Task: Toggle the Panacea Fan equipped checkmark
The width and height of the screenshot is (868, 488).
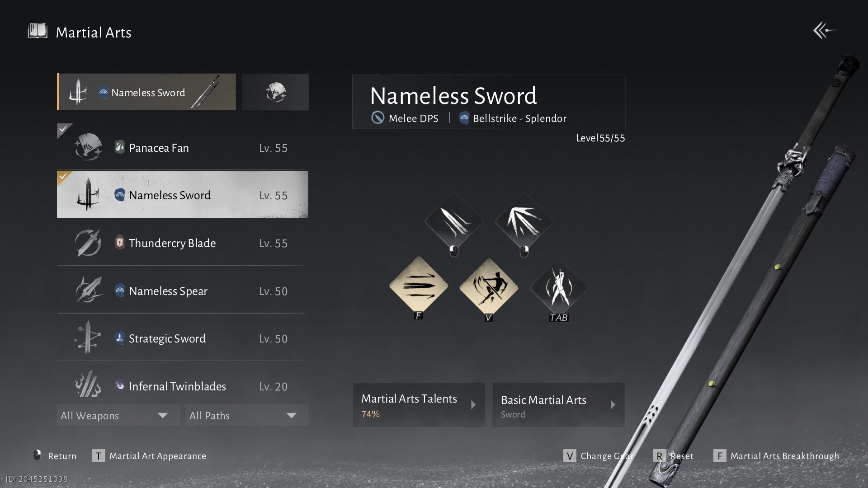Action: [x=63, y=129]
